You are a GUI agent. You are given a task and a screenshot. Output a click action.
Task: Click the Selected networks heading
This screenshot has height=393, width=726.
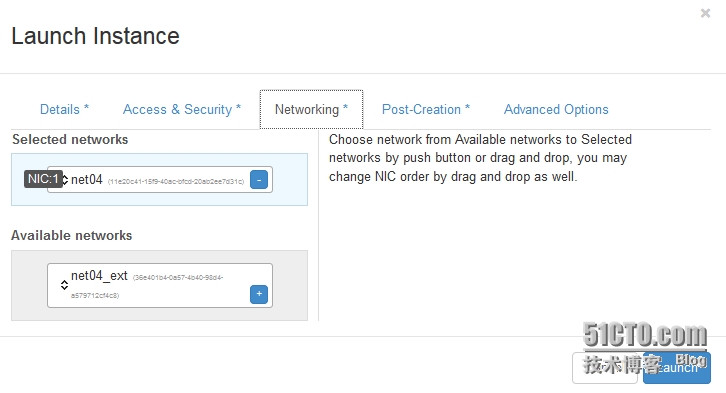click(x=70, y=139)
